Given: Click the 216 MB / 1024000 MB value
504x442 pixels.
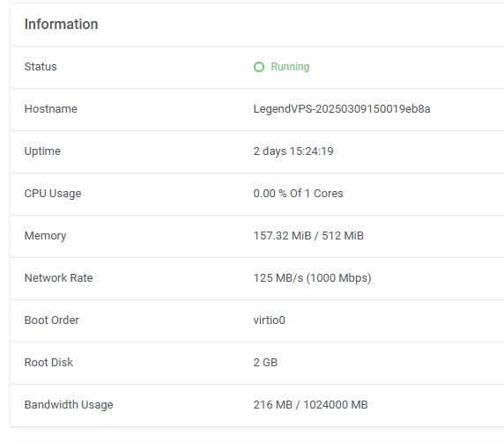Looking at the screenshot, I should coord(310,405).
